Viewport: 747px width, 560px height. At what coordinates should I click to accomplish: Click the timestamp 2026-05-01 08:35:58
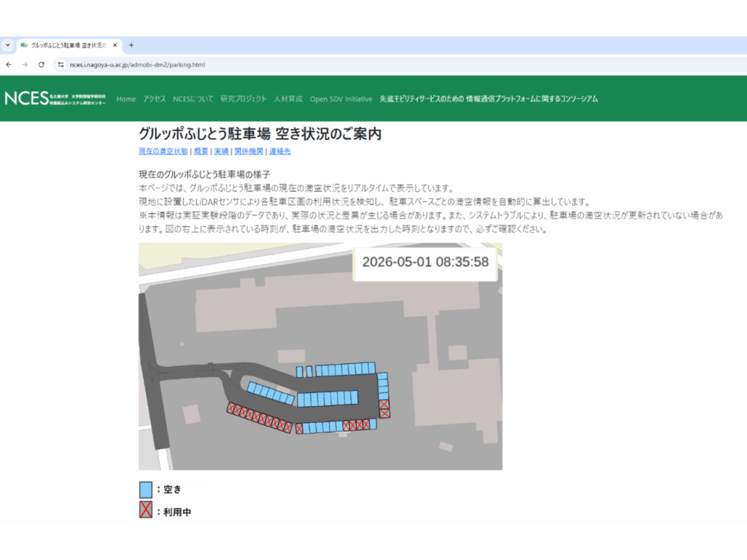425,262
